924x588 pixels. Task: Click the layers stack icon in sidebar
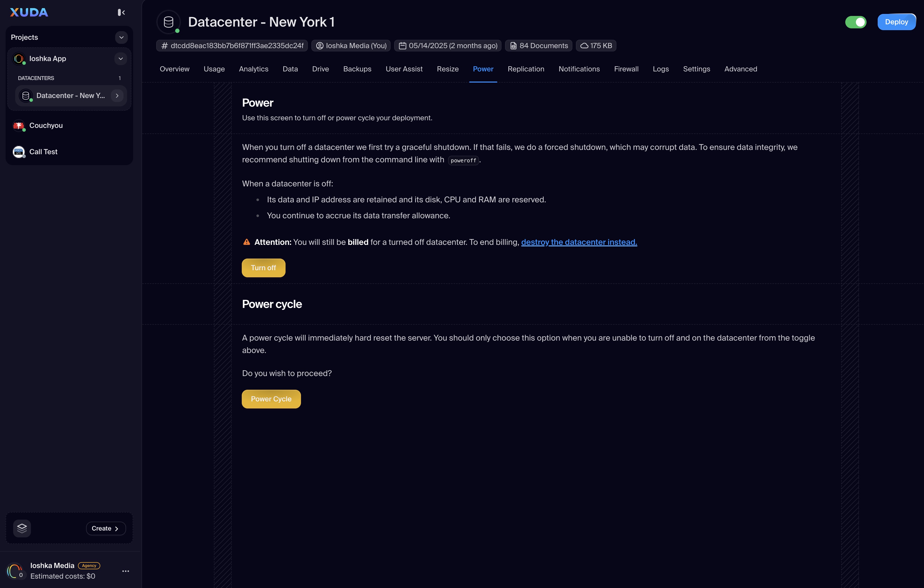22,528
